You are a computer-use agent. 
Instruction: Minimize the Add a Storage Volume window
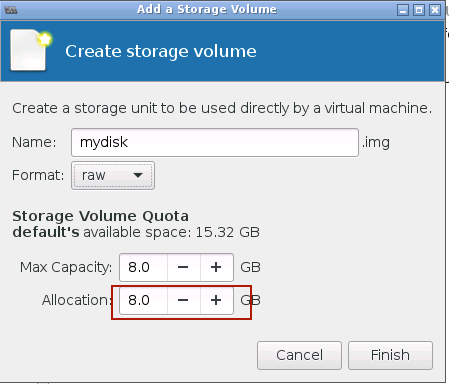403,10
